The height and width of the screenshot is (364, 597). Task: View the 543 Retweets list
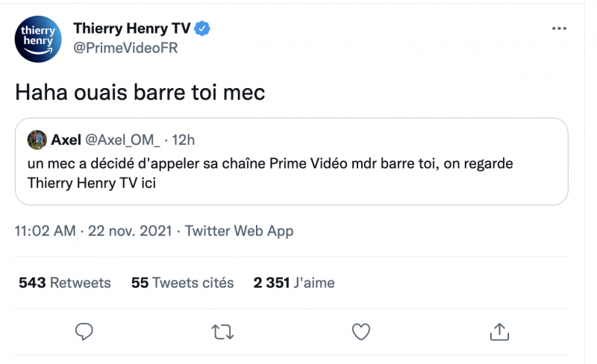(x=64, y=283)
